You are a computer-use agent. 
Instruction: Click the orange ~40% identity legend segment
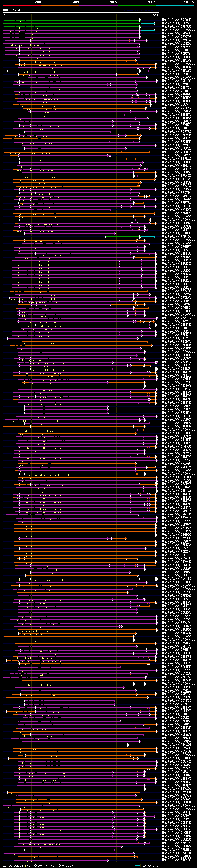coord(60,6)
